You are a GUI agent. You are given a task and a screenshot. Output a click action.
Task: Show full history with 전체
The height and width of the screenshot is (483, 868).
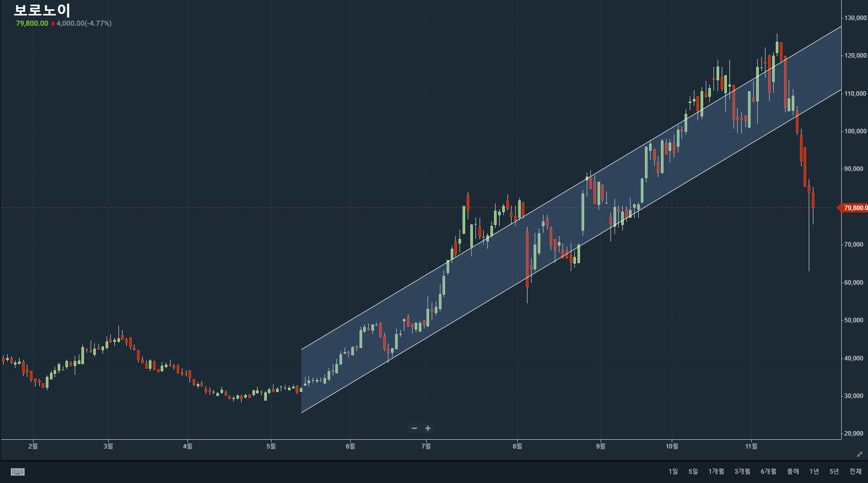[855, 472]
